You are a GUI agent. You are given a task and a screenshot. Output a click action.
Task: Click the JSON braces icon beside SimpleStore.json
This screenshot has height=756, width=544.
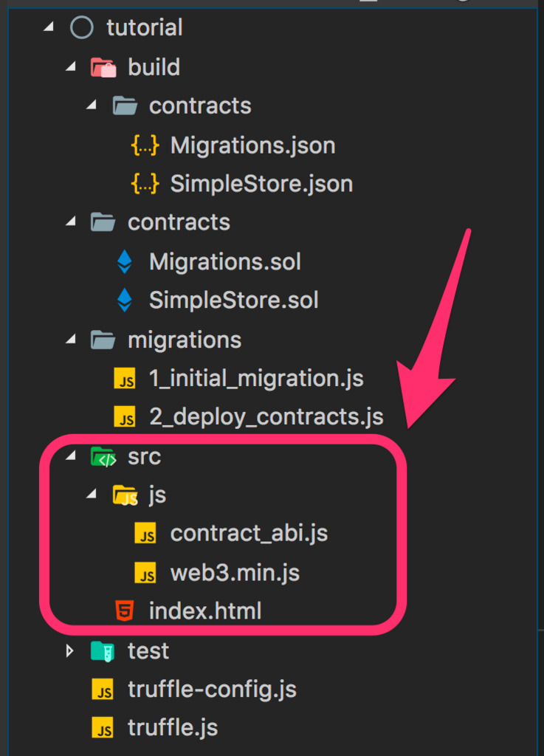145,184
